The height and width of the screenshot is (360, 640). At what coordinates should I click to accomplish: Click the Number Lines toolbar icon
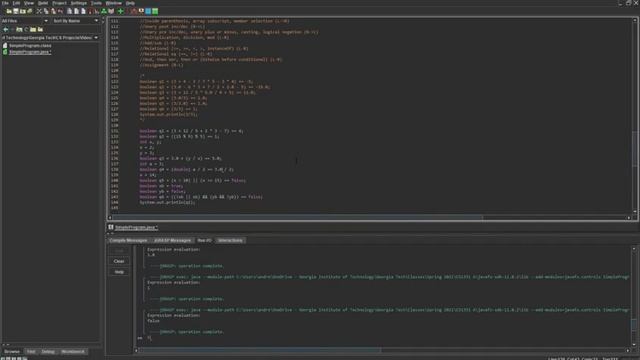coord(83,11)
